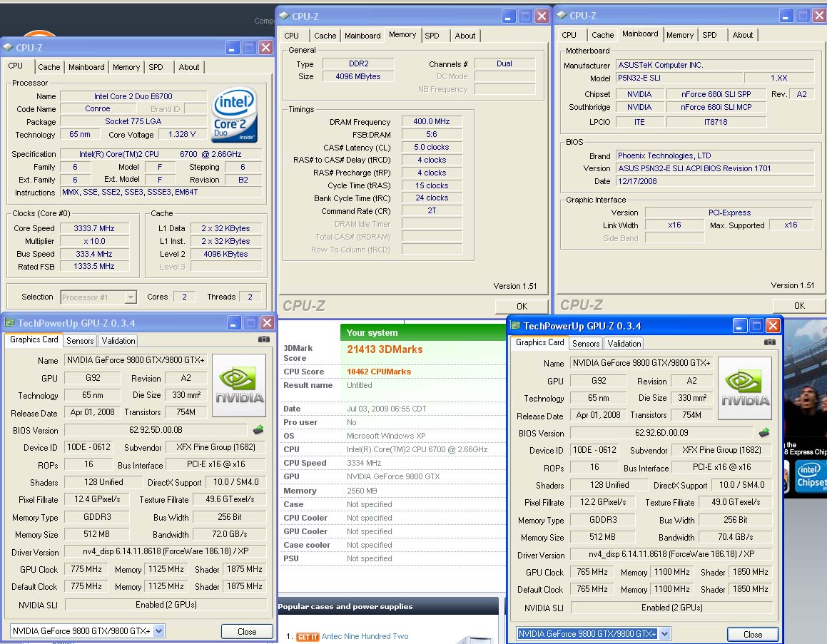Image resolution: width=827 pixels, height=644 pixels.
Task: Click the memory Size 4096 MBytes field
Action: pyautogui.click(x=358, y=76)
